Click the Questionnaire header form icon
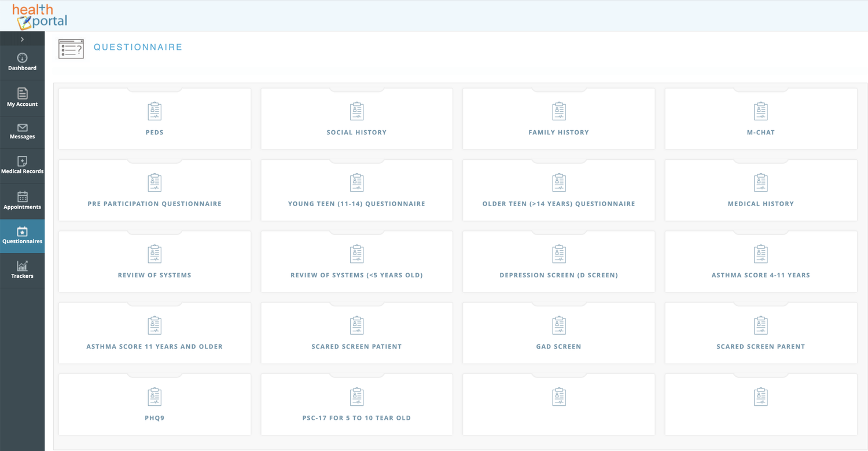Screen dimensions: 868x451 pos(71,49)
